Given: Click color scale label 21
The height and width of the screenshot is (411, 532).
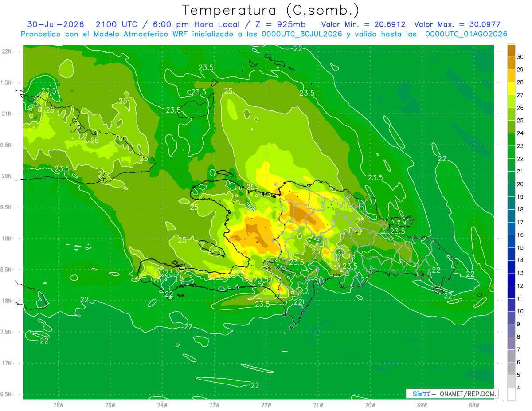Looking at the screenshot, I should pyautogui.click(x=520, y=171).
